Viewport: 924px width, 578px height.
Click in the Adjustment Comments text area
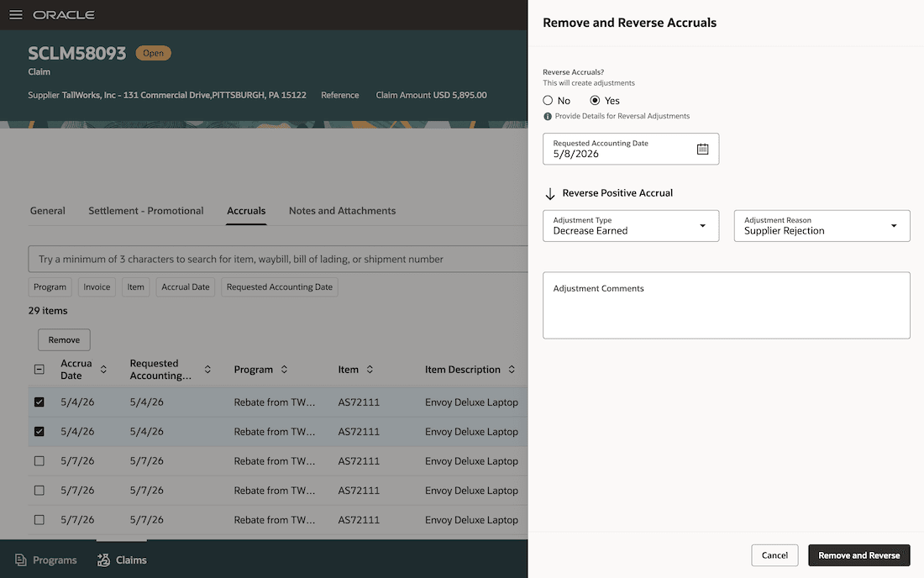click(x=726, y=305)
